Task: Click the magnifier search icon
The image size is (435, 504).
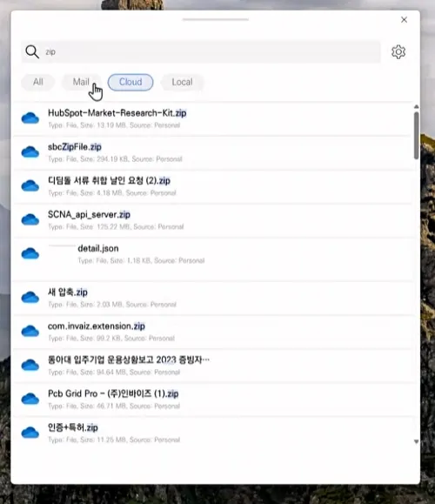Action: [32, 51]
